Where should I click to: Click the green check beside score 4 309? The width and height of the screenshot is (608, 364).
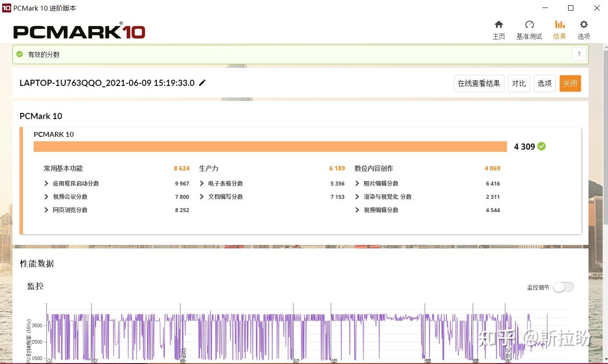[x=542, y=146]
